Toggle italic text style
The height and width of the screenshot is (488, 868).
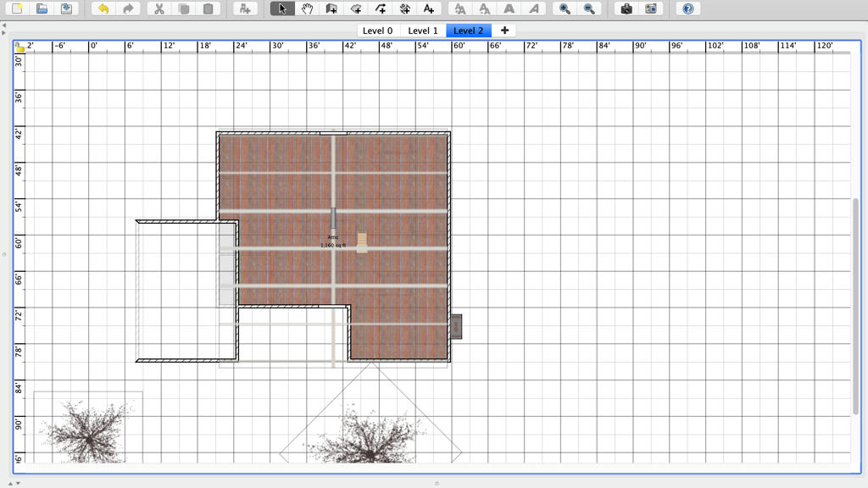[534, 8]
